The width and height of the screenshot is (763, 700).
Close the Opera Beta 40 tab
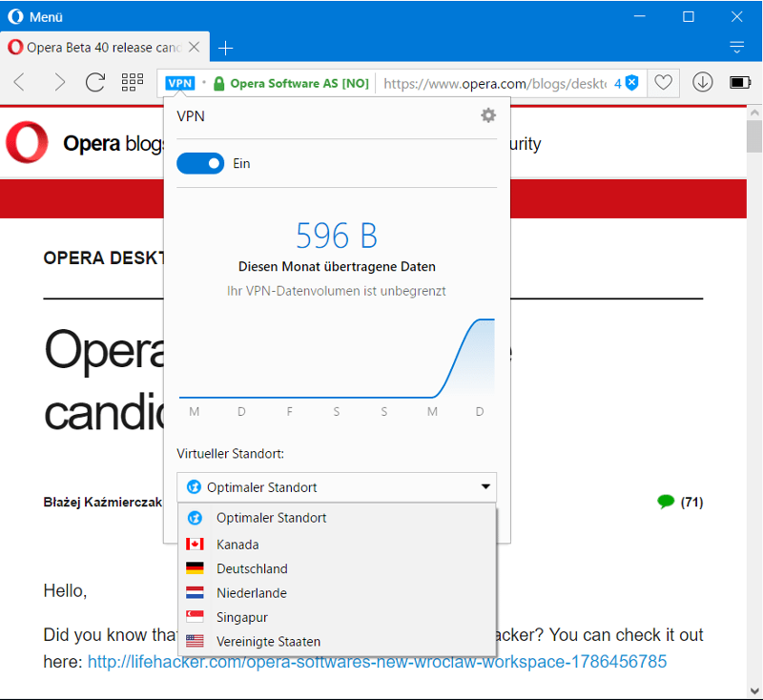[195, 47]
